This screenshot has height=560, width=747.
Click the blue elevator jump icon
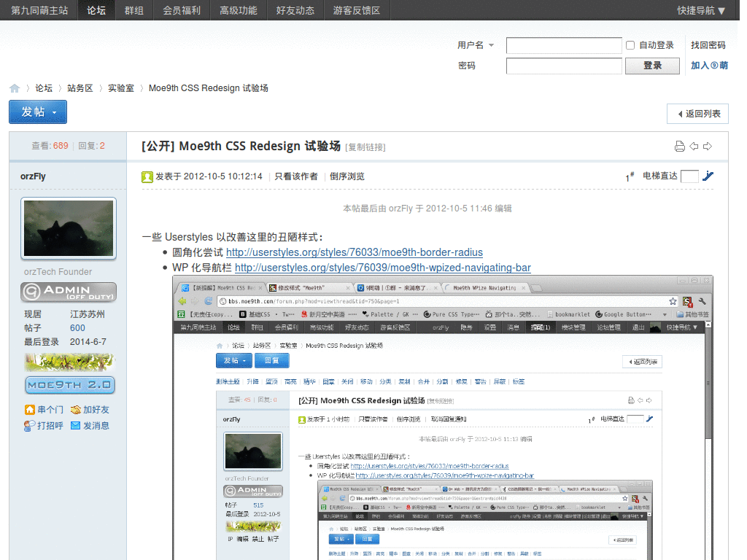click(x=708, y=176)
